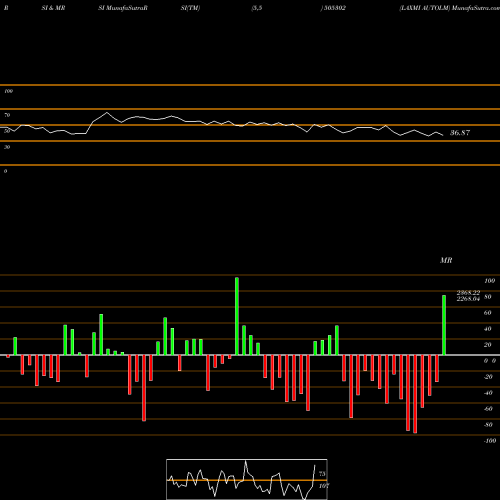Click the value 107 in mini chart

tap(324, 486)
